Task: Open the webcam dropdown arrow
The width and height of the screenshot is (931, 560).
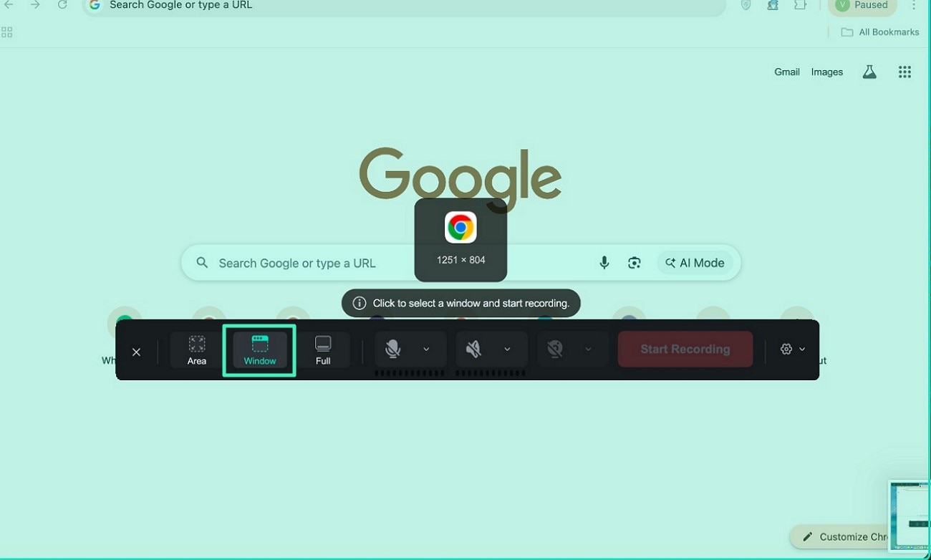Action: 588,349
